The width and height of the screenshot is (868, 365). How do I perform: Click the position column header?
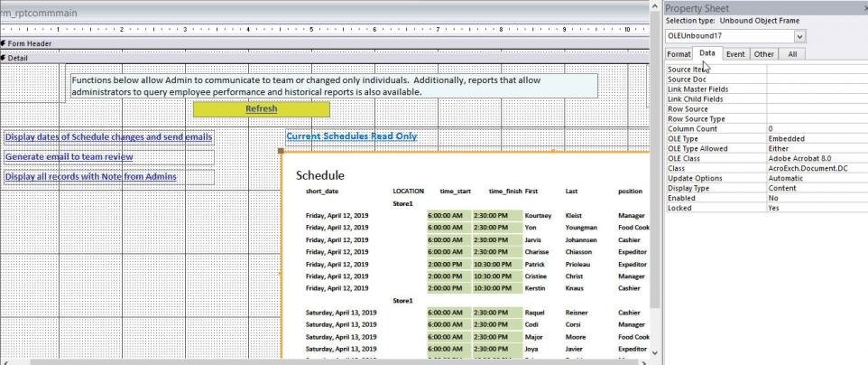tap(631, 192)
